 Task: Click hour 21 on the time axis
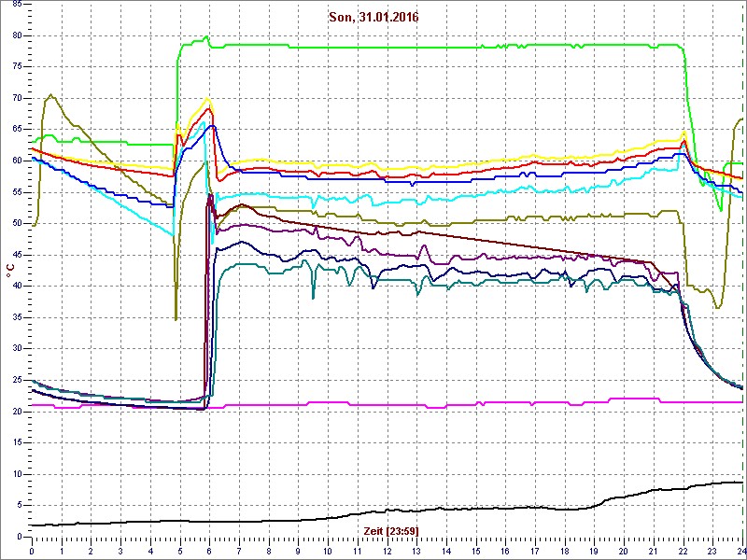click(x=655, y=550)
